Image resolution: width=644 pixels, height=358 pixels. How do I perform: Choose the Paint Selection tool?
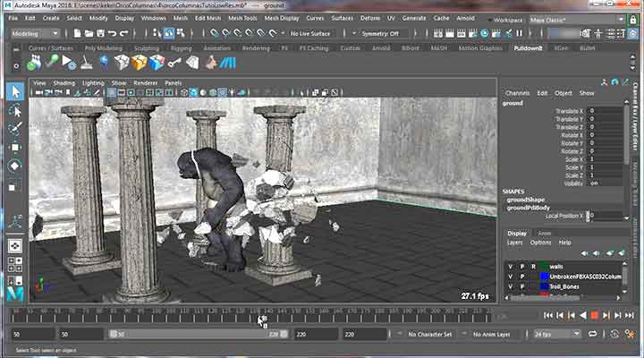tap(15, 129)
